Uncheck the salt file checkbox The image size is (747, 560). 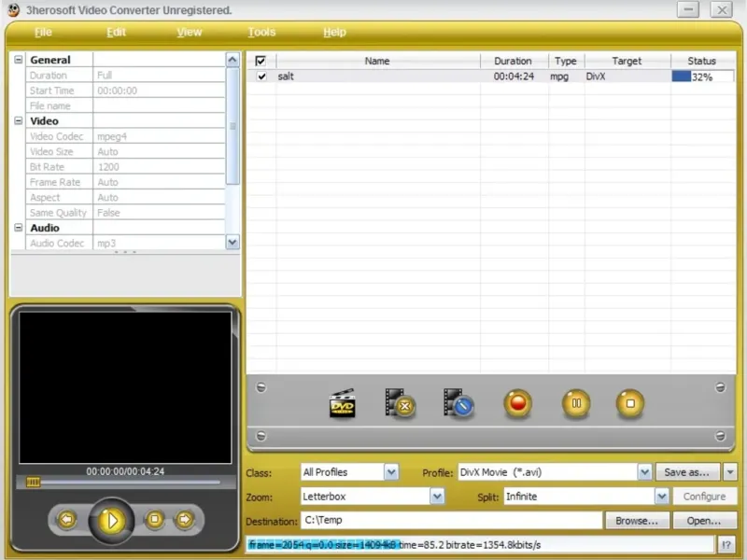(261, 77)
